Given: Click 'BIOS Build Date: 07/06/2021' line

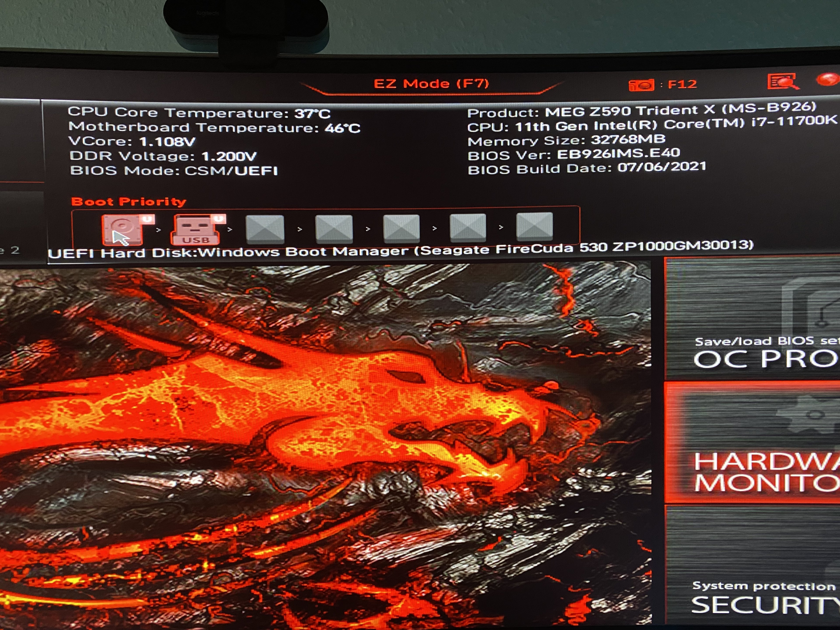Looking at the screenshot, I should [x=587, y=168].
